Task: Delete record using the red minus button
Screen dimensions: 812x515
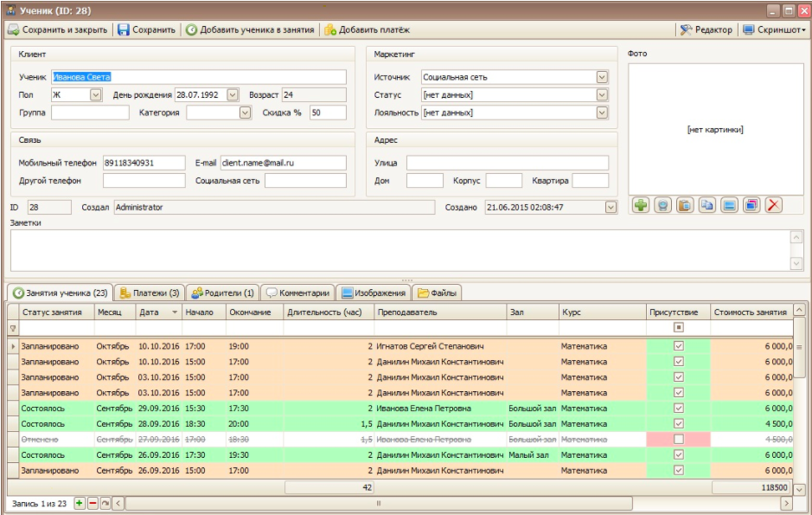Action: click(93, 503)
